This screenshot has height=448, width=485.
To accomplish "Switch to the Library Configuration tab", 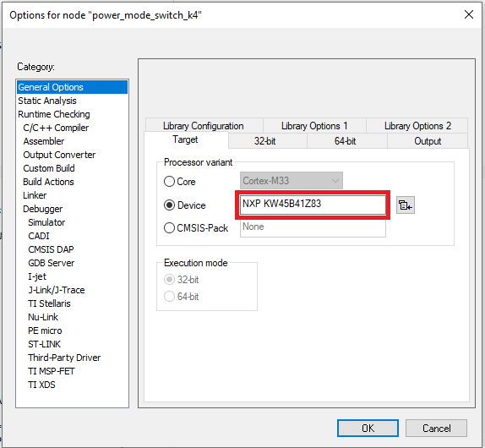I will click(204, 126).
